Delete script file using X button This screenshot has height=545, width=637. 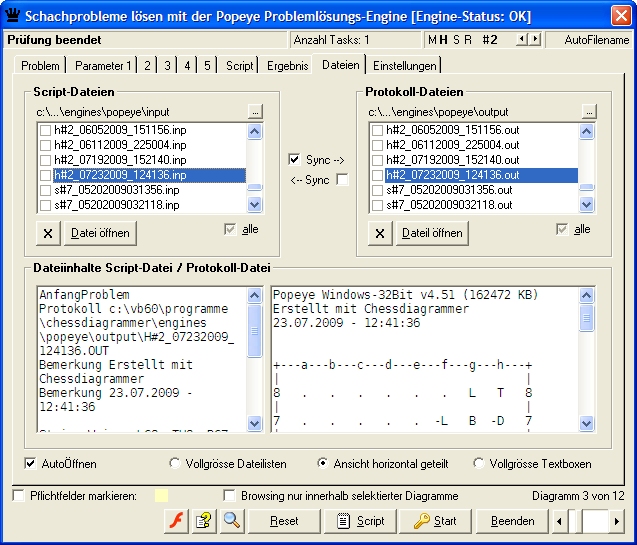[50, 233]
